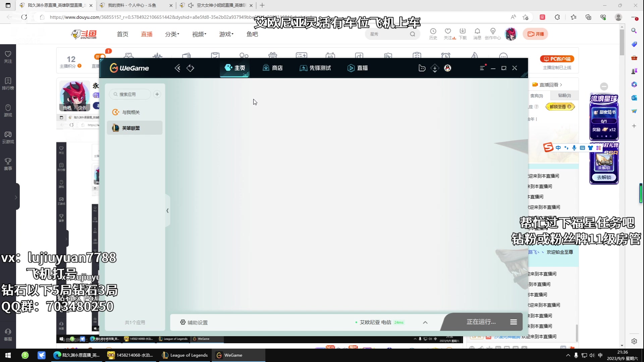
Task: Switch to the WeGame 直播 tab
Action: pyautogui.click(x=358, y=68)
